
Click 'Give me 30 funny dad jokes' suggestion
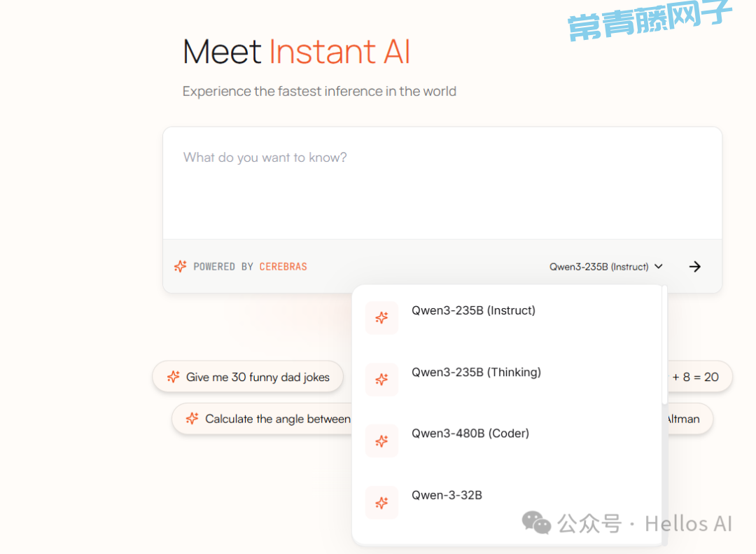pos(257,377)
